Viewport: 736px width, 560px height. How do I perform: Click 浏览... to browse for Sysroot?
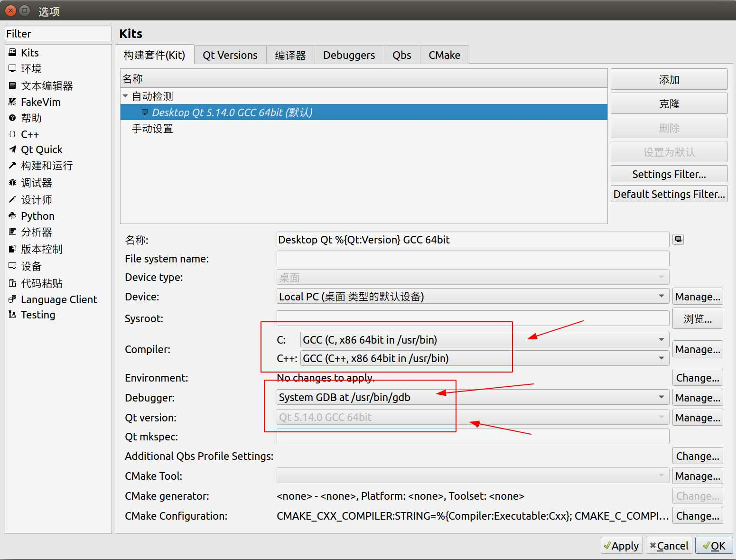(698, 318)
